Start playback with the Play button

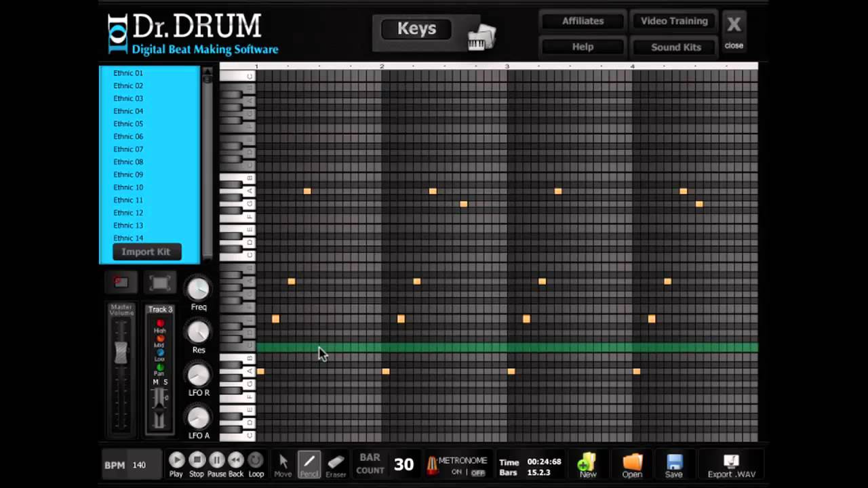coord(176,460)
